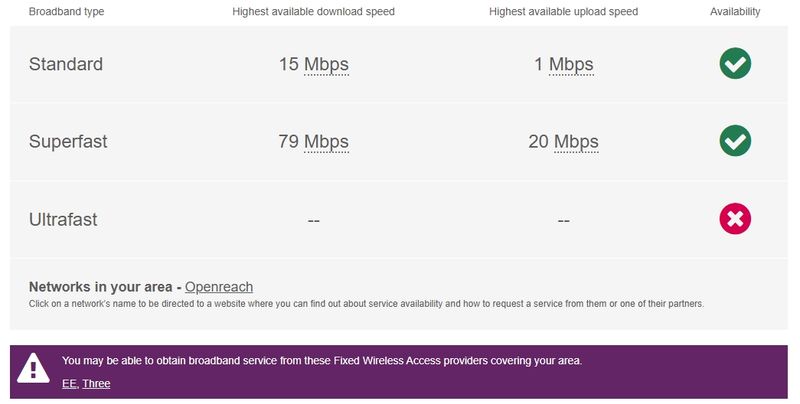Click the Fixed Wireless Access notice text
800x404 pixels.
[x=321, y=360]
